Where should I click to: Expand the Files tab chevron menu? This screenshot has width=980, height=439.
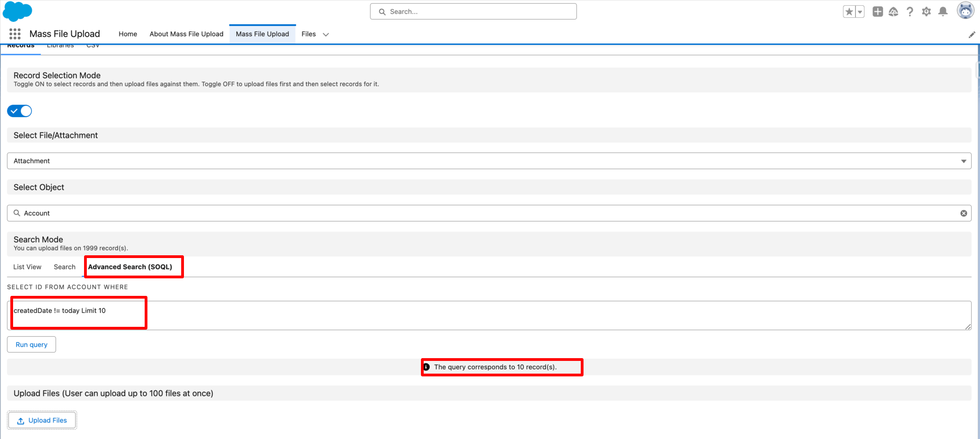coord(326,34)
